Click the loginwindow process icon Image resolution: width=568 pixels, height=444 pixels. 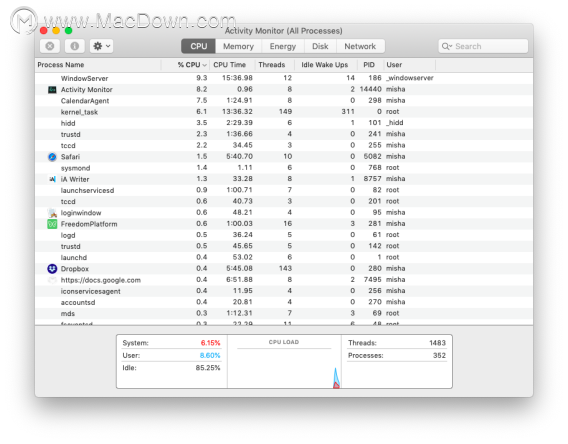point(52,213)
